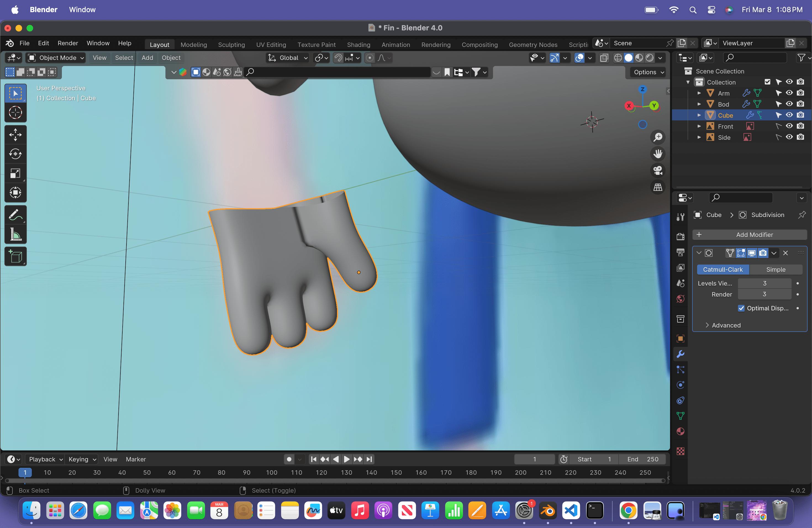Select the Annotate tool
The width and height of the screenshot is (812, 528).
[x=15, y=215]
